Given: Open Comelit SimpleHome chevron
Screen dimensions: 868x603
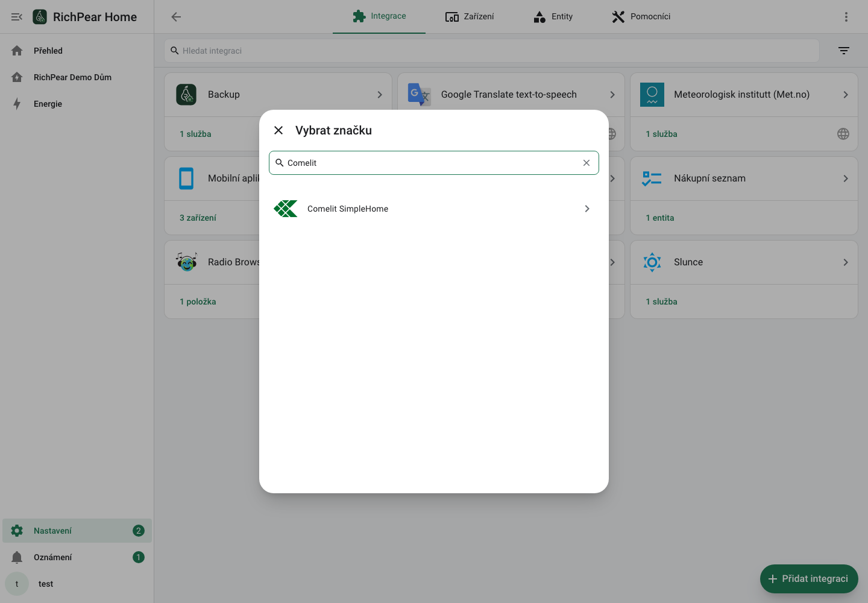Looking at the screenshot, I should pos(587,209).
